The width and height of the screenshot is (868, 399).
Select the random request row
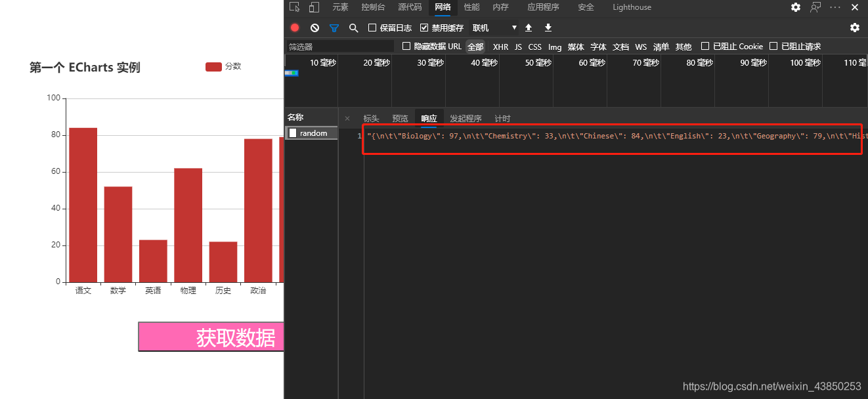pos(312,133)
